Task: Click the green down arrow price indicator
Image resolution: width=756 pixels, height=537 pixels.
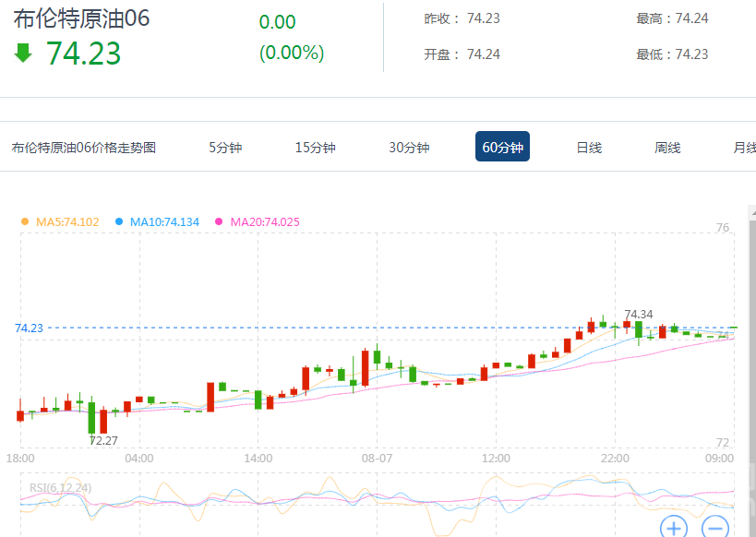Action: point(23,53)
